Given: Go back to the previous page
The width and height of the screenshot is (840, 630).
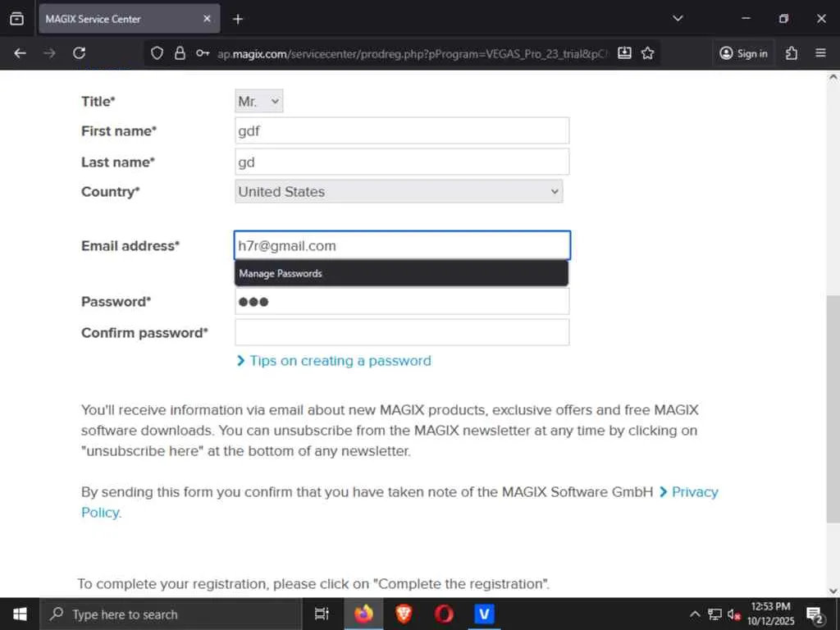Looking at the screenshot, I should click(20, 53).
